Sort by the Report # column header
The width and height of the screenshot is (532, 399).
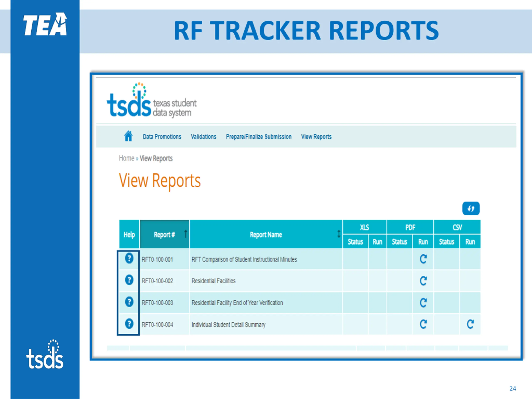tap(165, 234)
